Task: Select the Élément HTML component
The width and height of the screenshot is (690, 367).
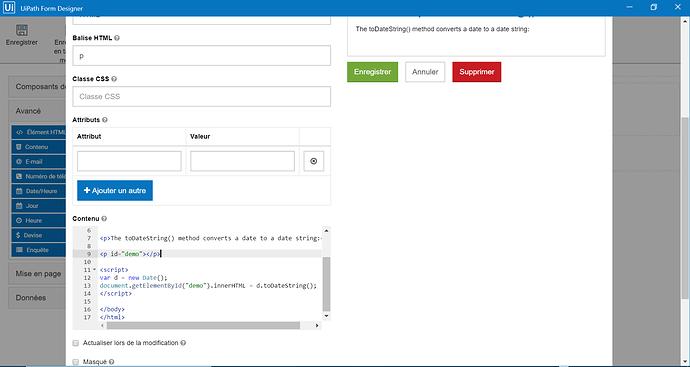Action: [39, 132]
